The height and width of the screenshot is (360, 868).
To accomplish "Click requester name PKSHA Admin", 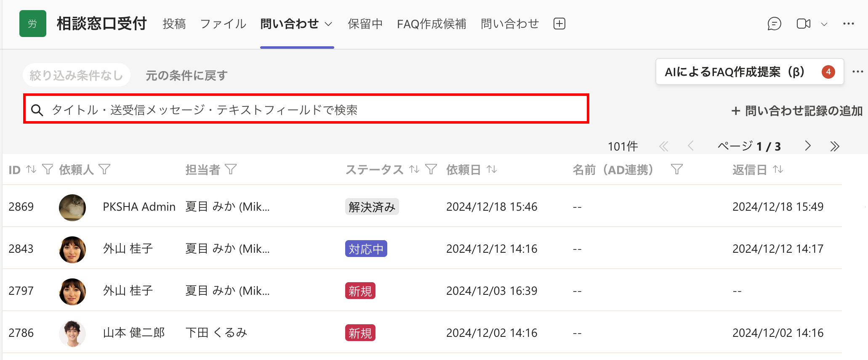I will pyautogui.click(x=139, y=206).
